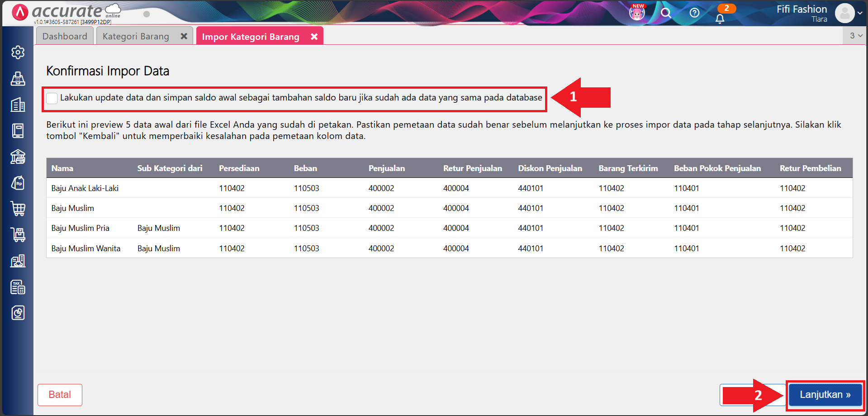Screen dimensions: 868x416
Task: Switch to the Kategori Barang tab
Action: 135,36
